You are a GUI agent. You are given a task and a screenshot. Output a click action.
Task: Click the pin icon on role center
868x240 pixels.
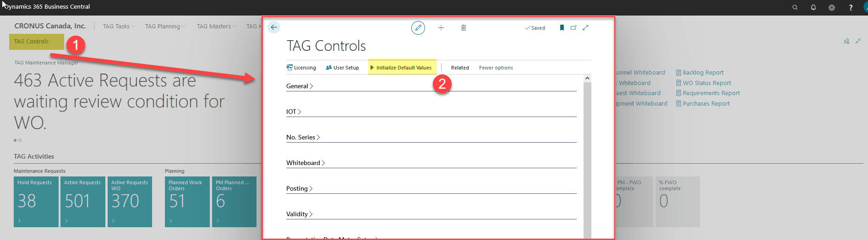846,41
